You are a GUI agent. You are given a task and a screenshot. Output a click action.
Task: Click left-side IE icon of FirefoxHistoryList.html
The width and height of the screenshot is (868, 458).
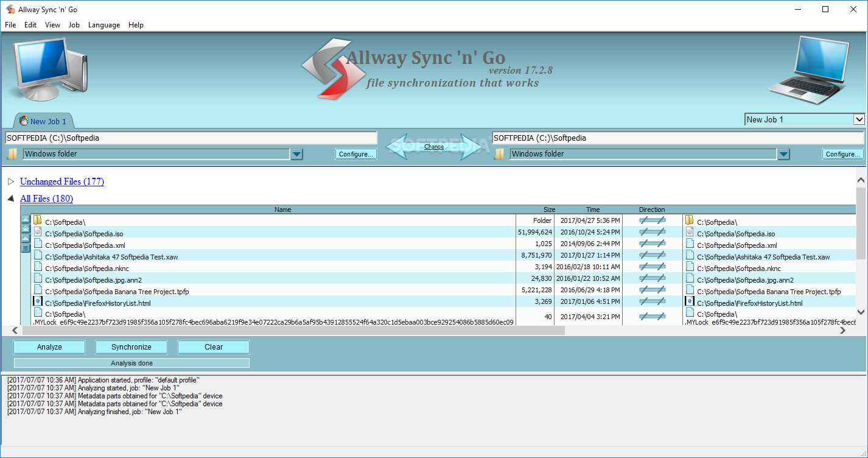pyautogui.click(x=38, y=301)
